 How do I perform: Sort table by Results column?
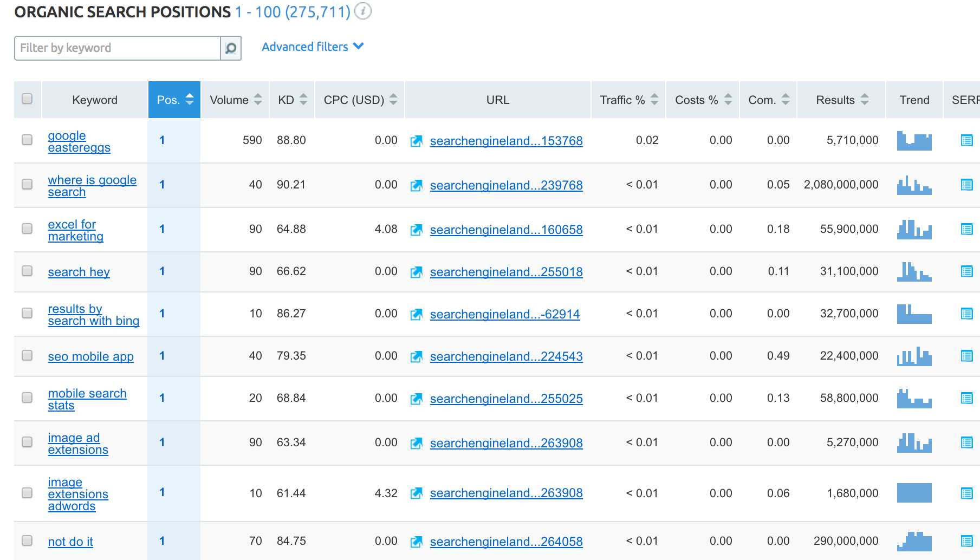(x=842, y=100)
